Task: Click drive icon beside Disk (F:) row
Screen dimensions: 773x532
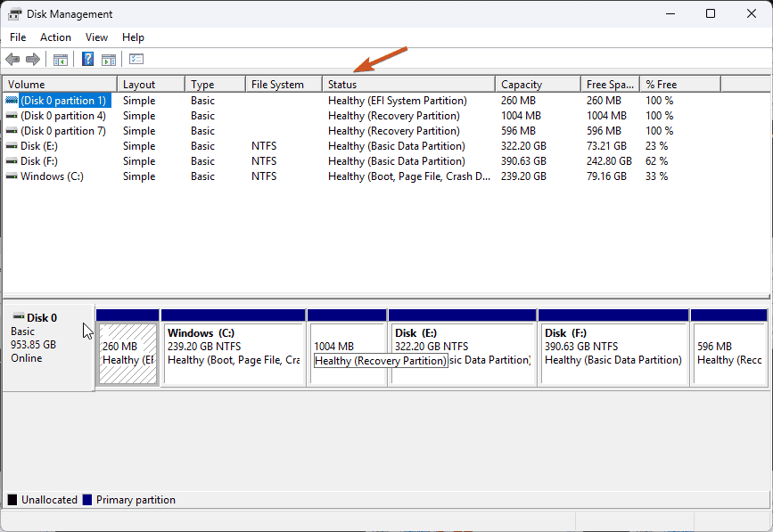Action: [12, 161]
